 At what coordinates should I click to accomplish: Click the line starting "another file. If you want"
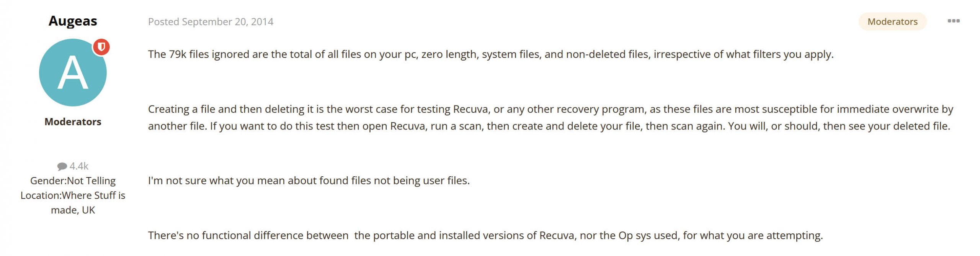point(549,126)
